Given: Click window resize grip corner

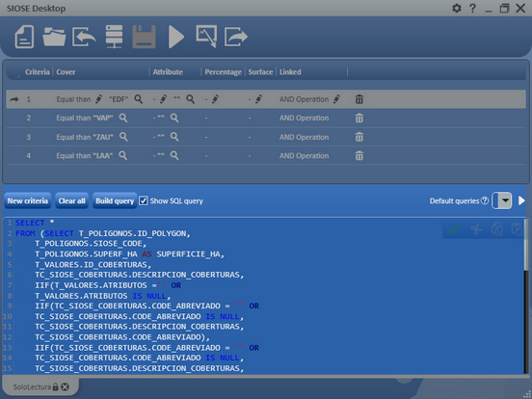Looking at the screenshot, I should point(527,394).
